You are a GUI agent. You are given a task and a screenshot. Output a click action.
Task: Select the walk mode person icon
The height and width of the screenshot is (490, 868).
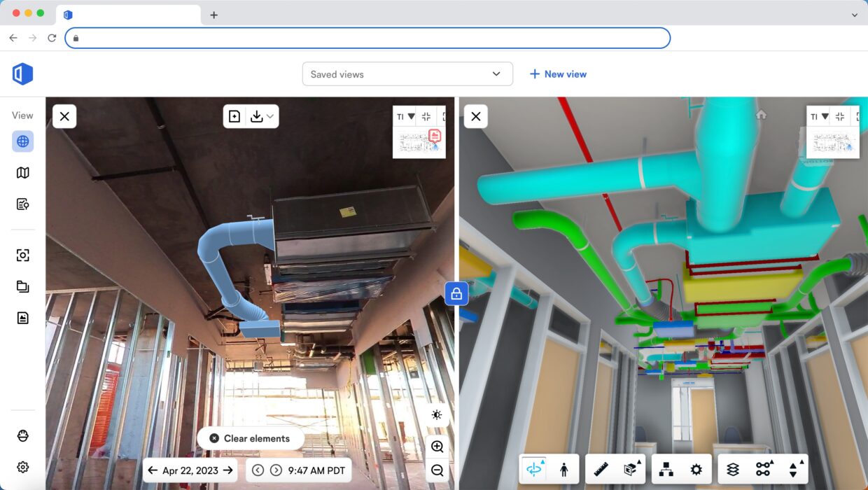[563, 469]
